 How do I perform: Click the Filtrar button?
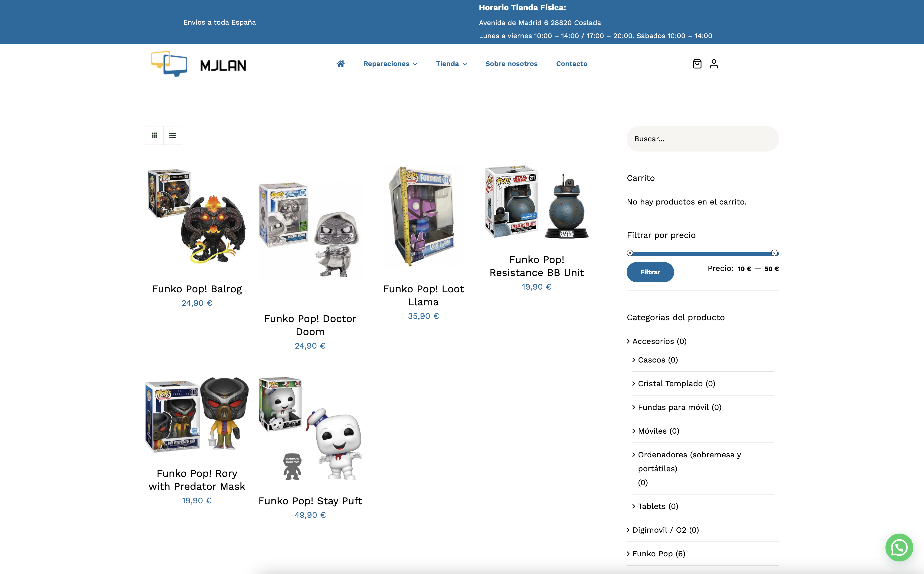[x=650, y=272]
